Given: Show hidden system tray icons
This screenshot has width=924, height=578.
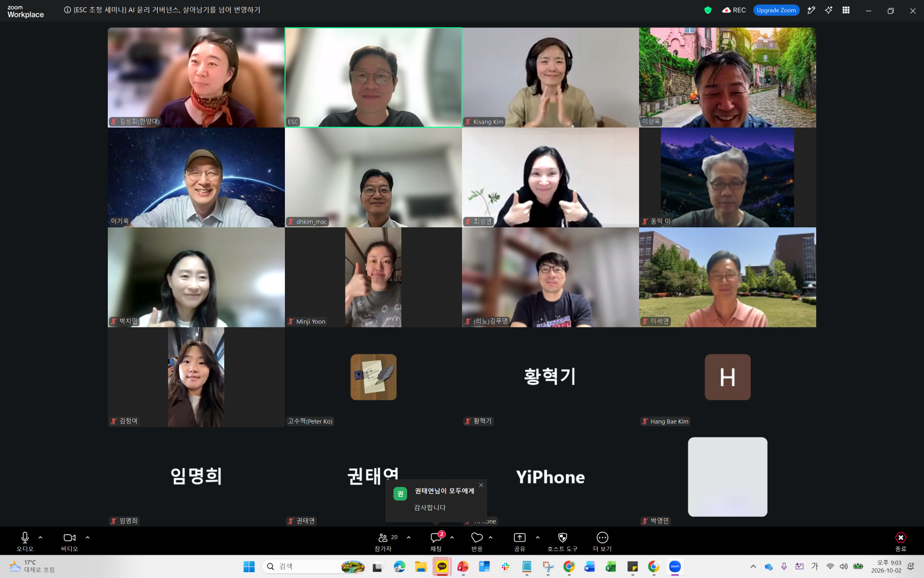Looking at the screenshot, I should 753,566.
